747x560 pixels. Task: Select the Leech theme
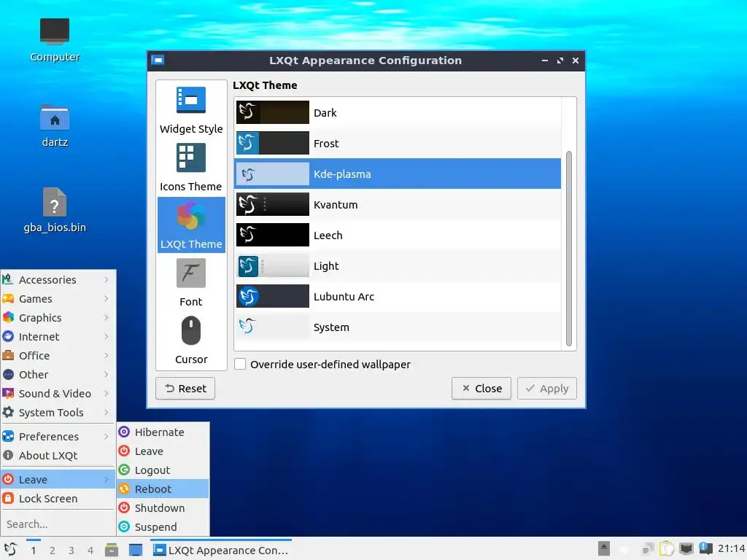(398, 235)
